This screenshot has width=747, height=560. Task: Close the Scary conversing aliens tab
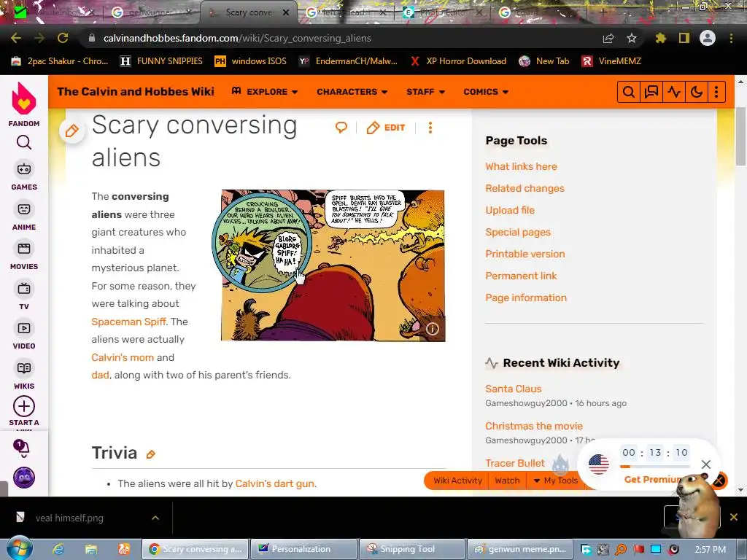286,12
